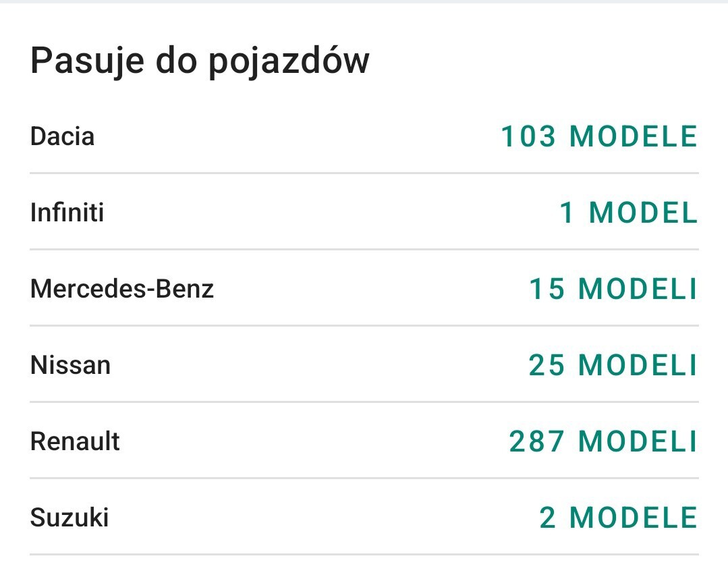
Task: Click the divider line below Dacia row
Action: click(364, 173)
